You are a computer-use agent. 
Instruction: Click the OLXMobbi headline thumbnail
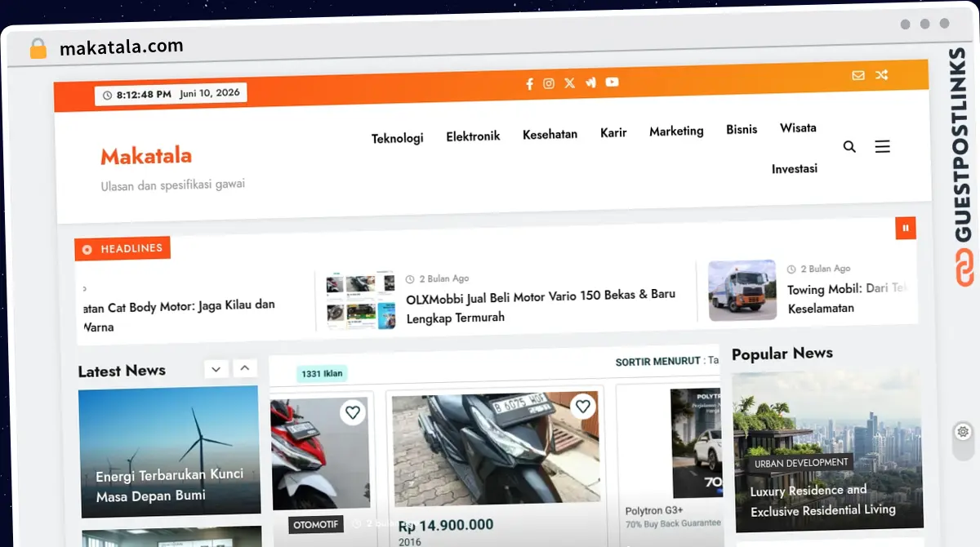[360, 299]
